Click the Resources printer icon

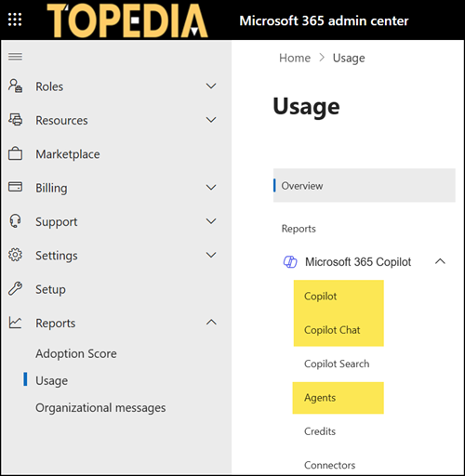[x=15, y=120]
